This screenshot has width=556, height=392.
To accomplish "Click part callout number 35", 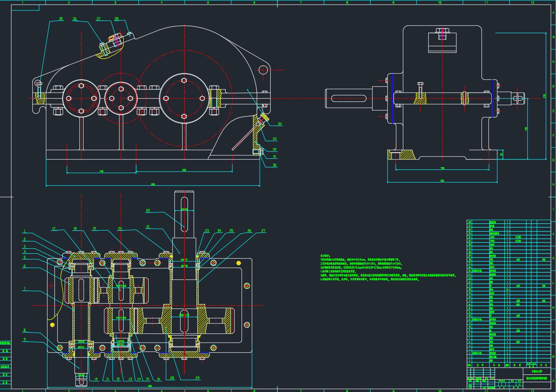I will pyautogui.click(x=61, y=19).
